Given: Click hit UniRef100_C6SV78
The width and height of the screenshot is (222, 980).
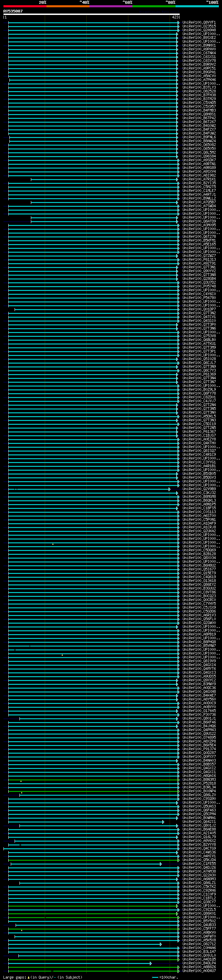Looking at the screenshot, I should point(199,60).
